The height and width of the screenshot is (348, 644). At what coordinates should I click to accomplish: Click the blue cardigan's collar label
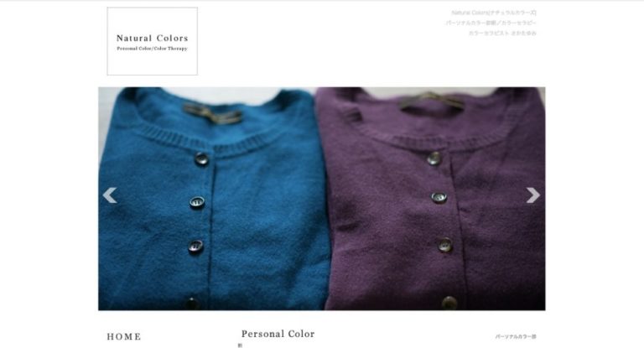[x=212, y=113]
